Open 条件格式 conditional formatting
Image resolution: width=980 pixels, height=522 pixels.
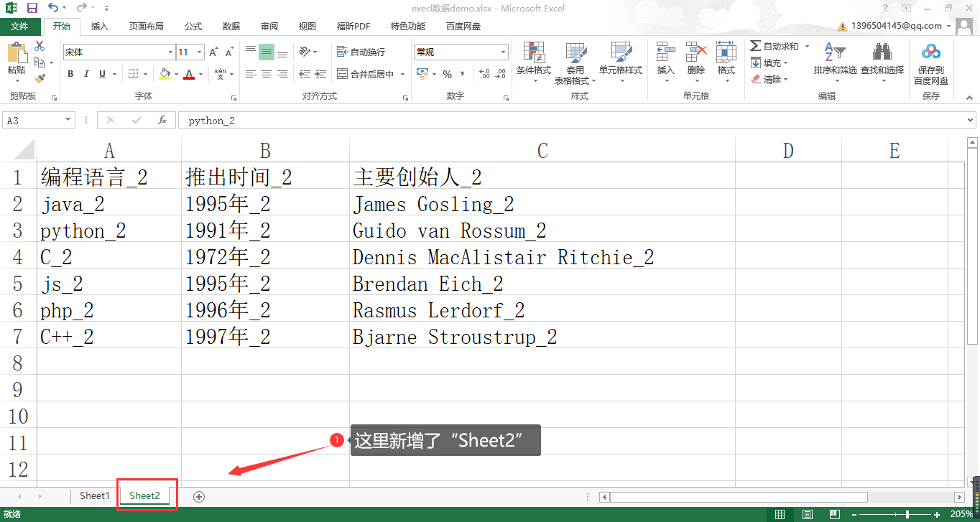(x=534, y=63)
